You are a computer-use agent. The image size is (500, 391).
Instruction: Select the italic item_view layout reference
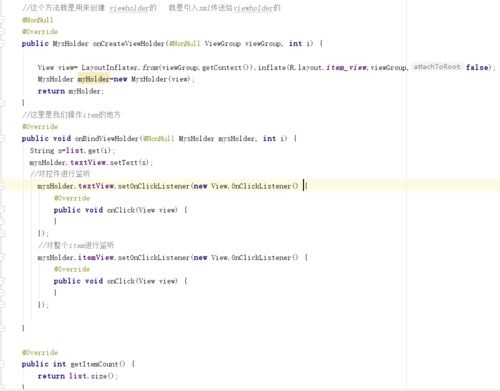tap(347, 68)
